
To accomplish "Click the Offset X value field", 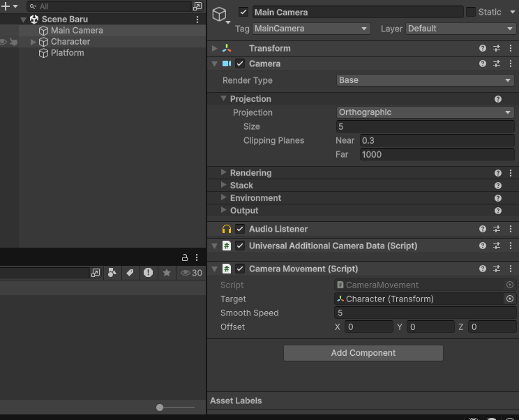I will click(x=369, y=327).
